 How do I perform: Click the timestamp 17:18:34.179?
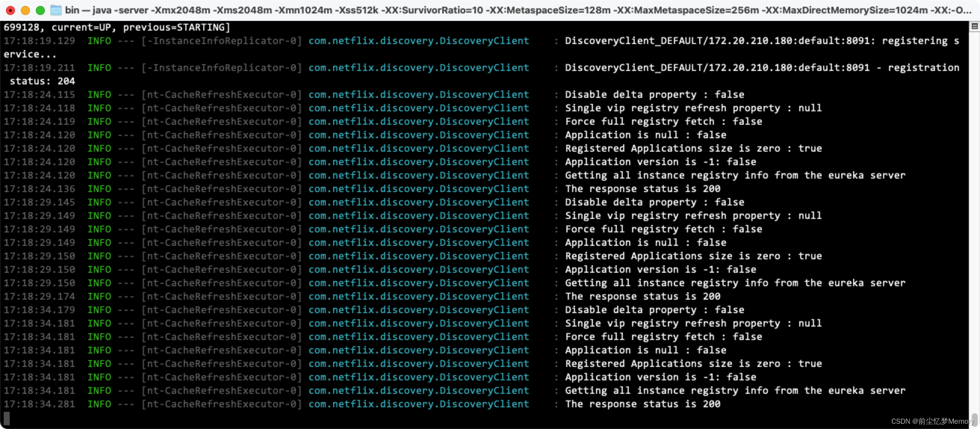[40, 310]
